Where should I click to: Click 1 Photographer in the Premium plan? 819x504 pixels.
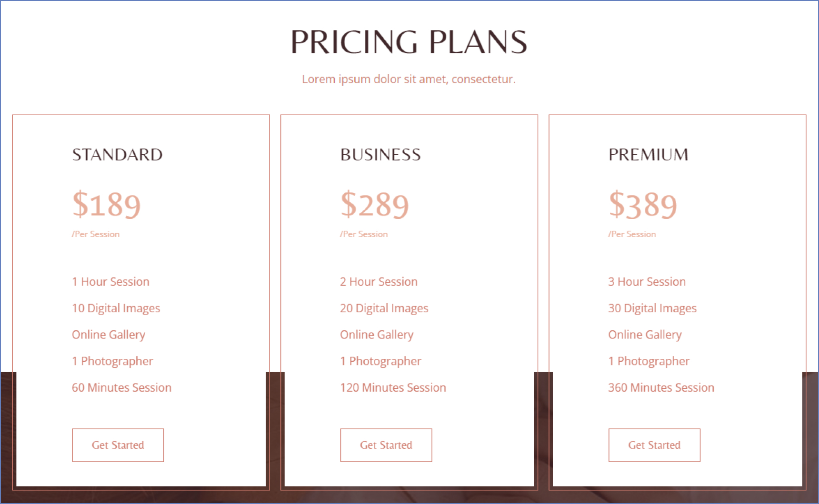(649, 361)
